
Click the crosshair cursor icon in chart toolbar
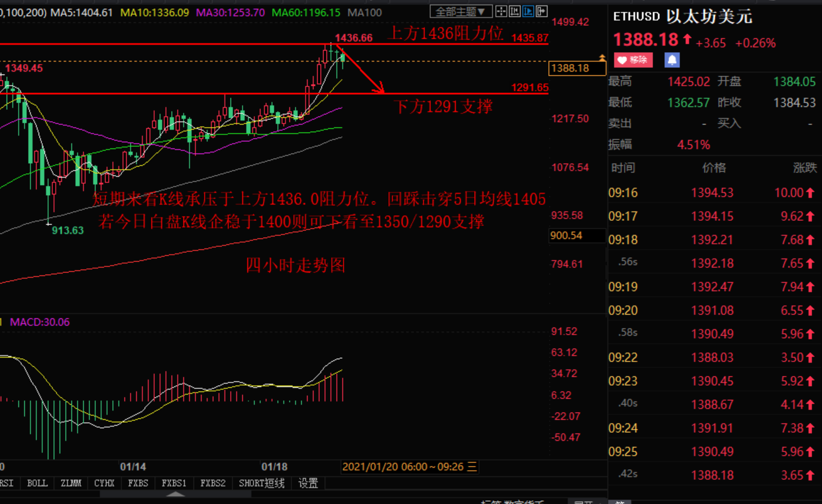tap(501, 11)
